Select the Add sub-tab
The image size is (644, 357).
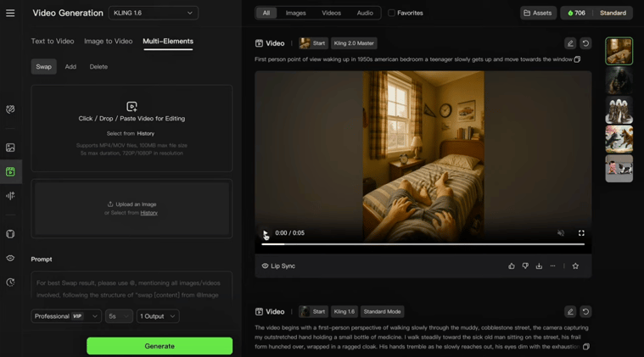click(x=70, y=66)
